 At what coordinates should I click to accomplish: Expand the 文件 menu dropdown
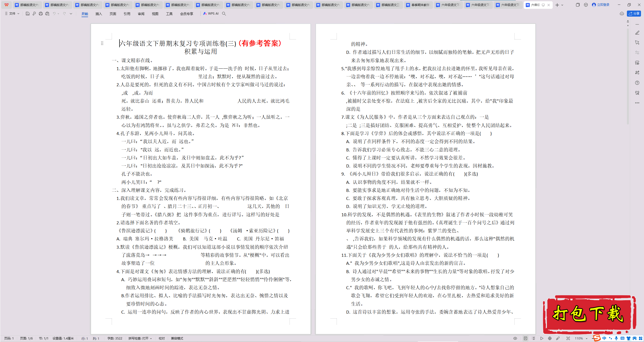coord(12,14)
